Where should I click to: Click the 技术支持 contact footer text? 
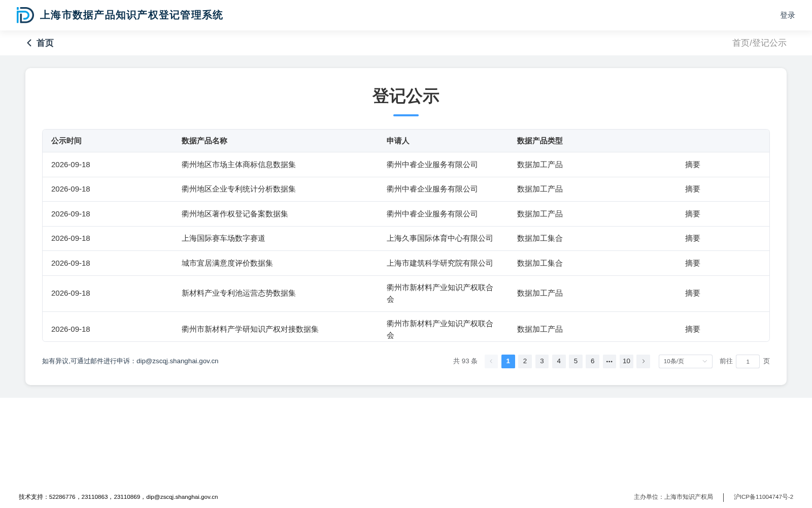[118, 497]
